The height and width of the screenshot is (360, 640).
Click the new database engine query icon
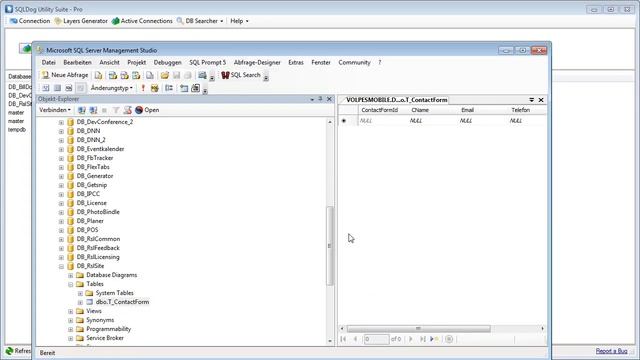coord(98,75)
